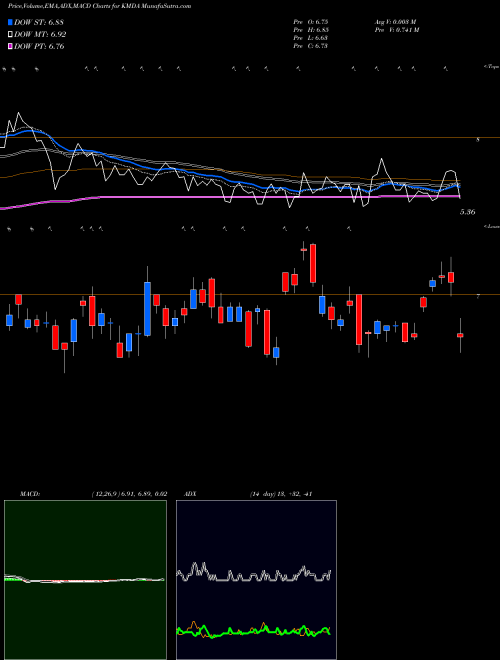Click the ADX (14 day) values text
The height and width of the screenshot is (660, 500).
click(x=281, y=494)
